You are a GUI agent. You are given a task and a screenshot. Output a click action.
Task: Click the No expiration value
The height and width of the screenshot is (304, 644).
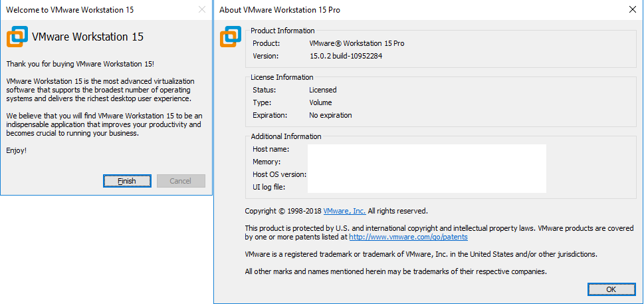tap(330, 115)
